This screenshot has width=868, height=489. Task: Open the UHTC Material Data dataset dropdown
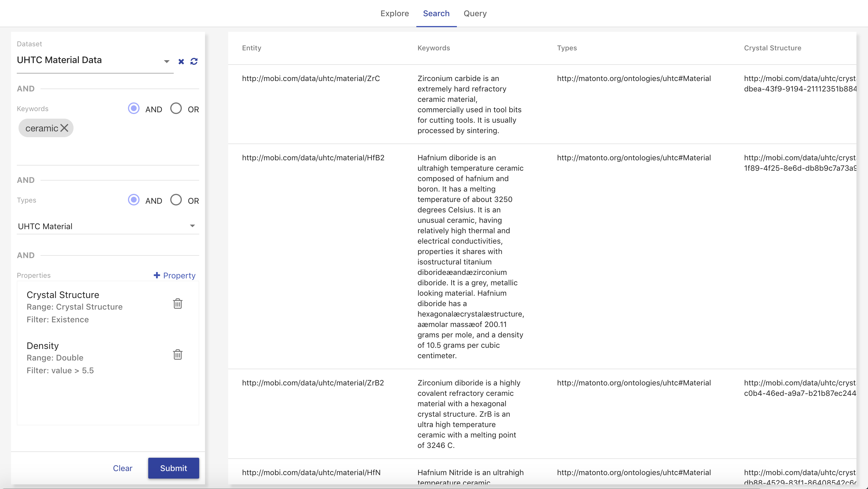tap(94, 61)
